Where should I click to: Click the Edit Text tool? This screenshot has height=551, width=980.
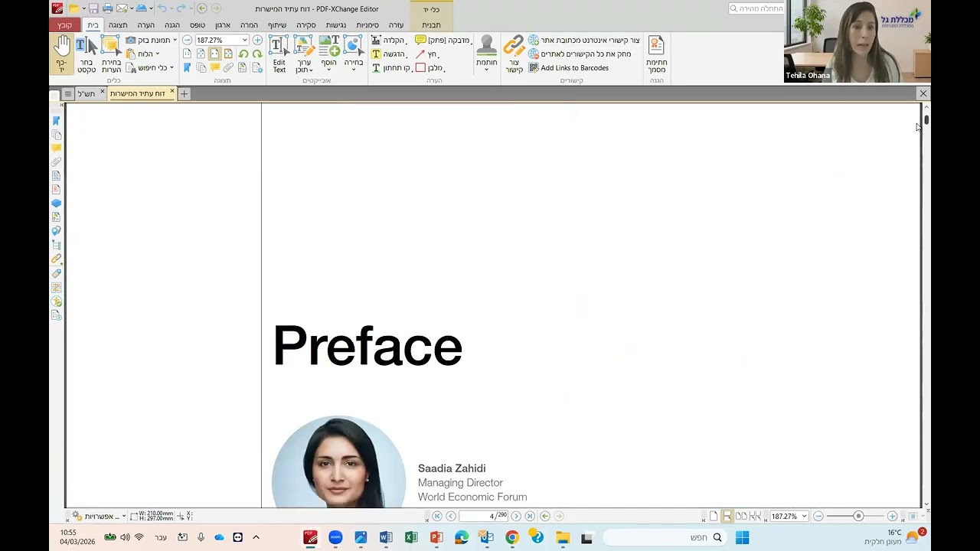pyautogui.click(x=279, y=55)
